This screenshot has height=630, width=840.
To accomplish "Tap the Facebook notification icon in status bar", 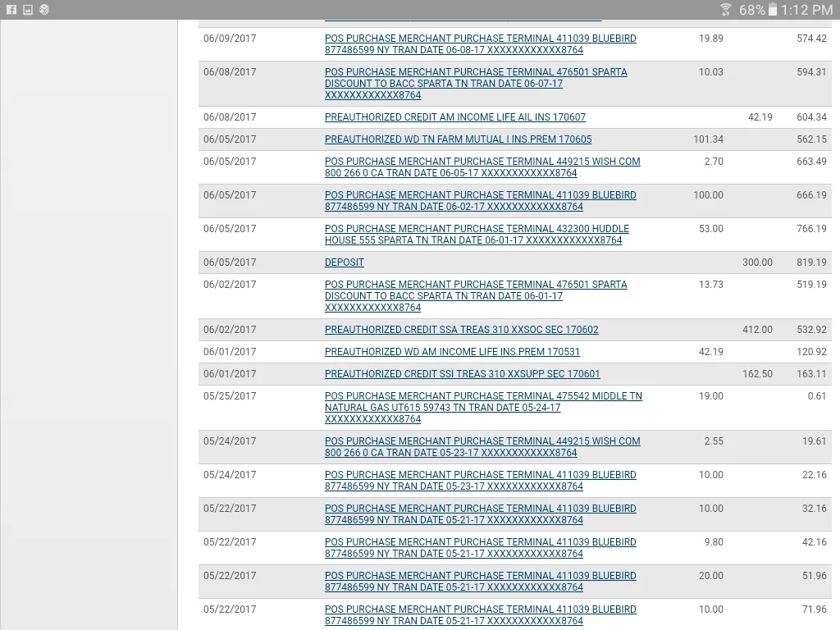I will pyautogui.click(x=11, y=10).
